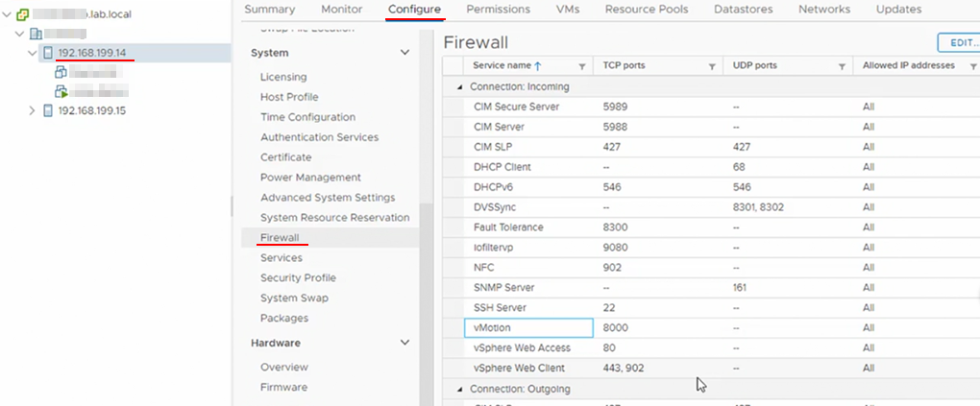Switch to the Monitor tab
The height and width of the screenshot is (406, 980).
(342, 10)
